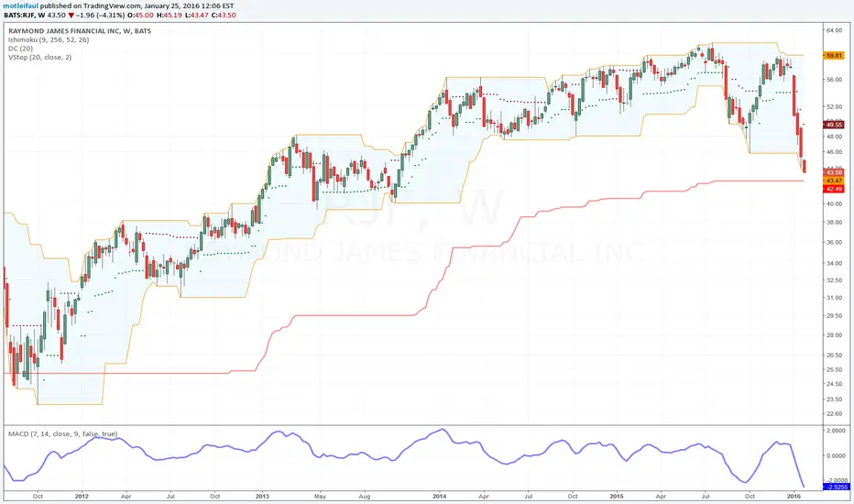854x504 pixels.
Task: Click the 25.50 price axis label
Action: coord(834,369)
